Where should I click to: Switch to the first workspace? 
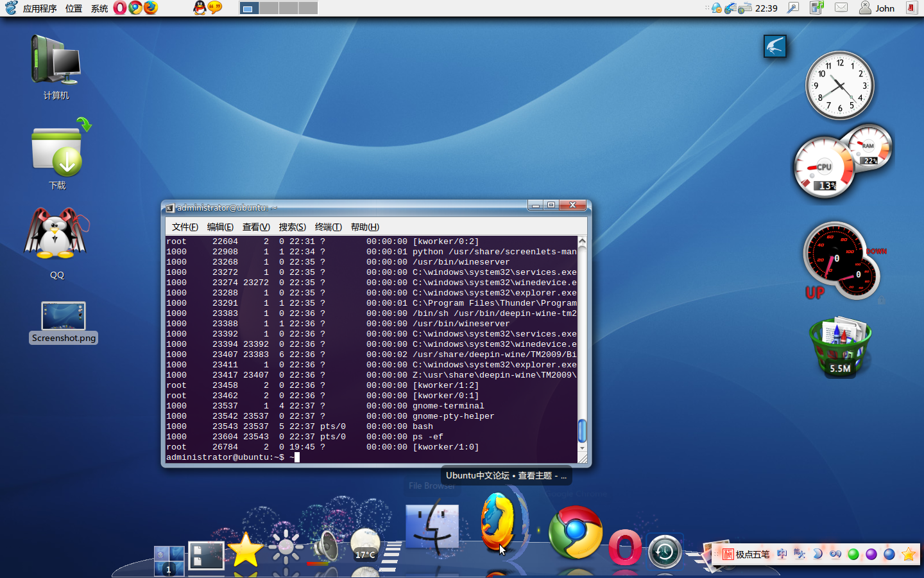click(x=249, y=8)
